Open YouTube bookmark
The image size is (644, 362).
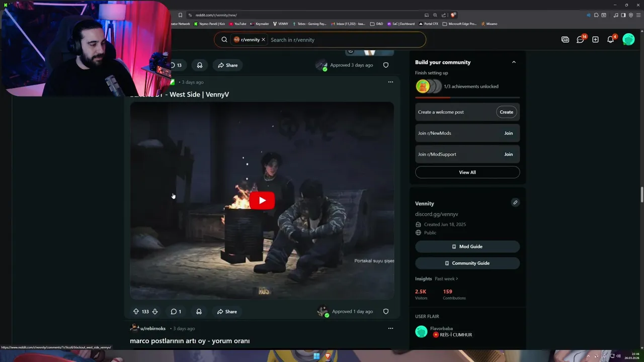[x=238, y=24]
